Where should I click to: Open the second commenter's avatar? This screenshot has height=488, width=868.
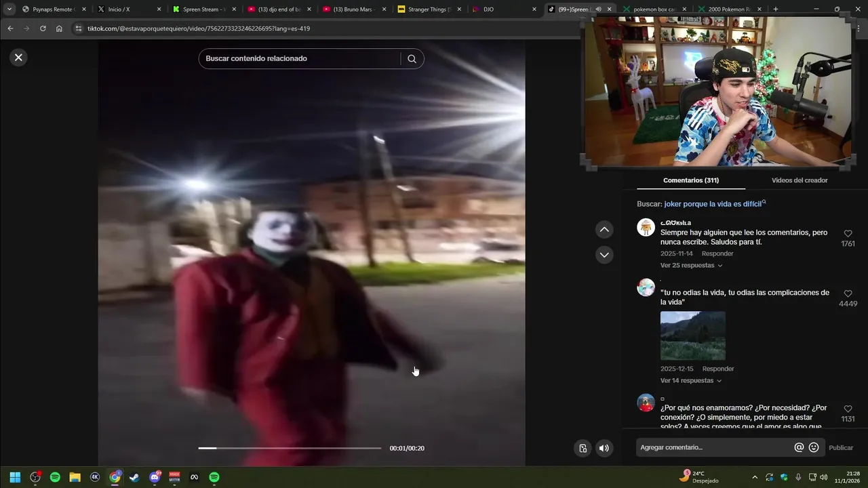coord(646,287)
